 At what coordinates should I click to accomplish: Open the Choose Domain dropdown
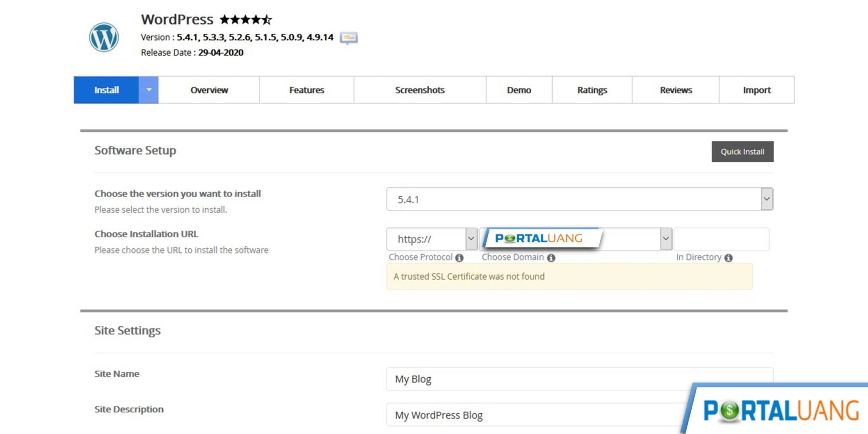(576, 239)
